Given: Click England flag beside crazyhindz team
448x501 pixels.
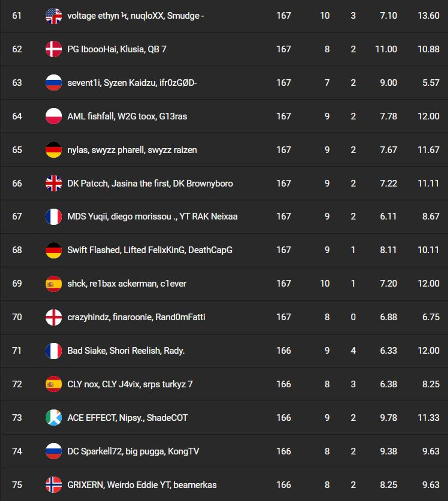Looking at the screenshot, I should coord(54,317).
